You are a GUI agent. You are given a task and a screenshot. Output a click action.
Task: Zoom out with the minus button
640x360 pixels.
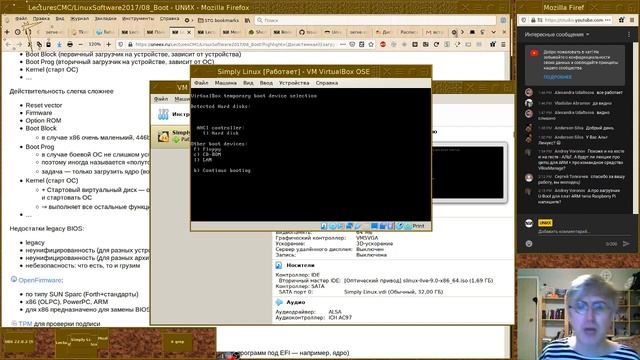pos(80,44)
